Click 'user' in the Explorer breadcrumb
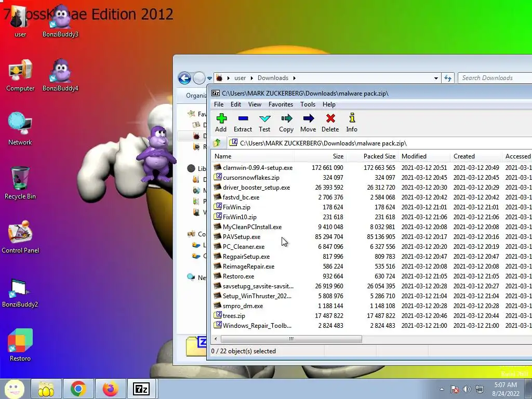Viewport: 532px width, 399px height. (240, 78)
